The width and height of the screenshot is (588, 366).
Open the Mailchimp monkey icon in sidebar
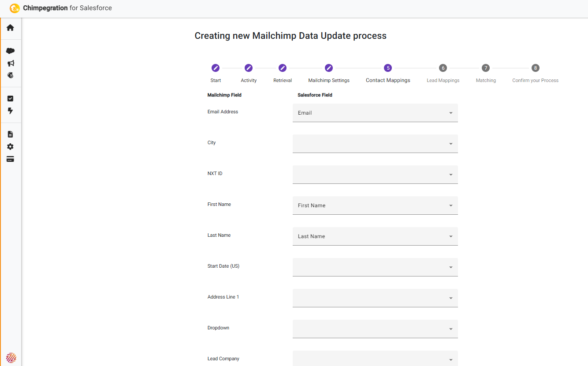(11, 75)
